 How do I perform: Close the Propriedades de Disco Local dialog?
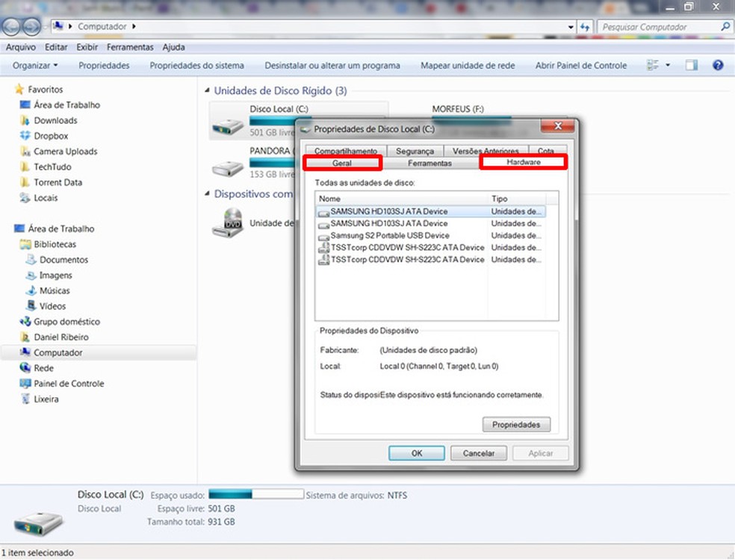tap(557, 125)
